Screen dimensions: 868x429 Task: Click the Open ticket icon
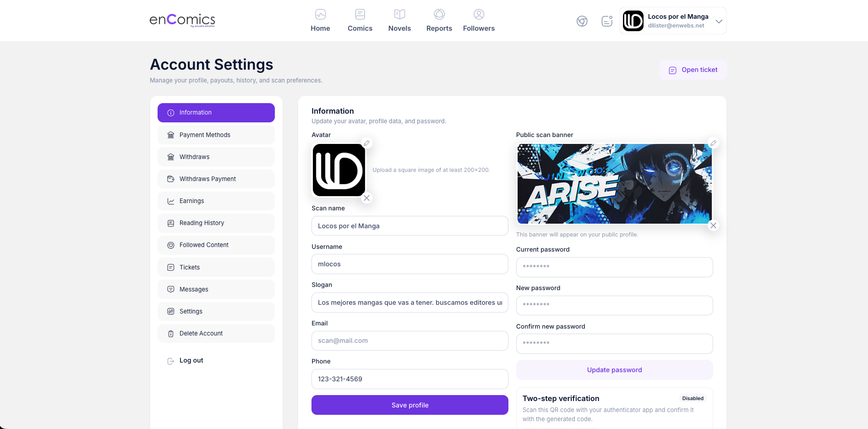coord(672,70)
